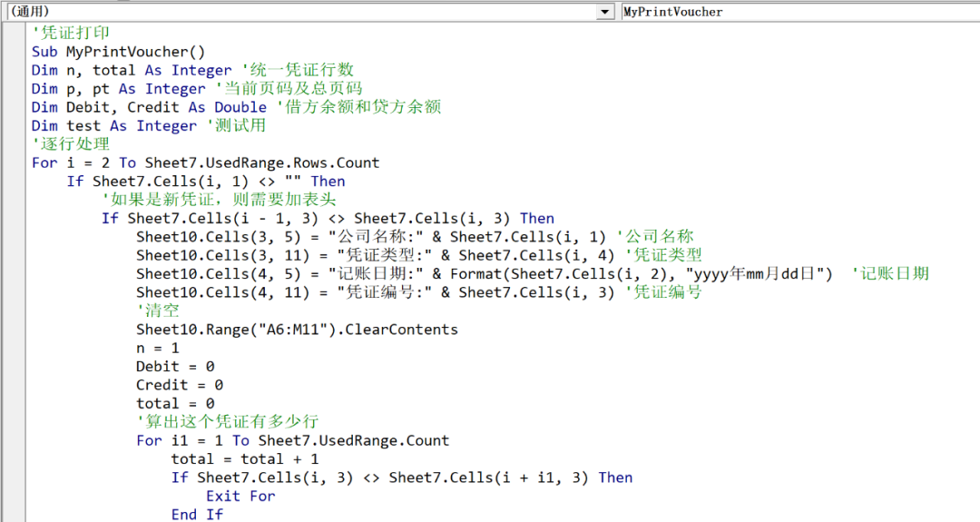Click the total = total + 1 statement
The image size is (980, 522).
point(245,458)
